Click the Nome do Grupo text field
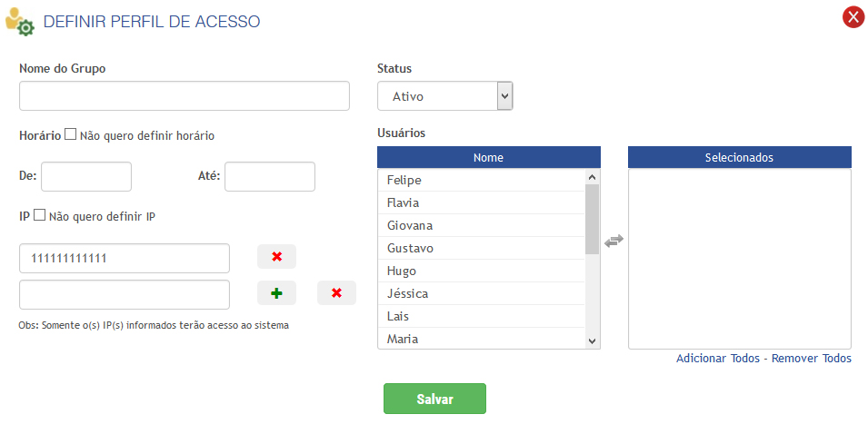Screen dimensions: 868x434 185,96
